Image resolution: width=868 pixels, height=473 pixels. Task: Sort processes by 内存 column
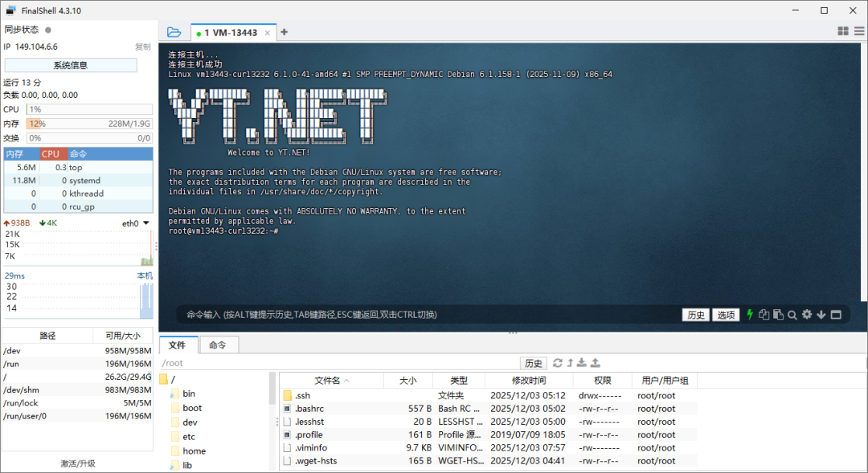pos(22,154)
